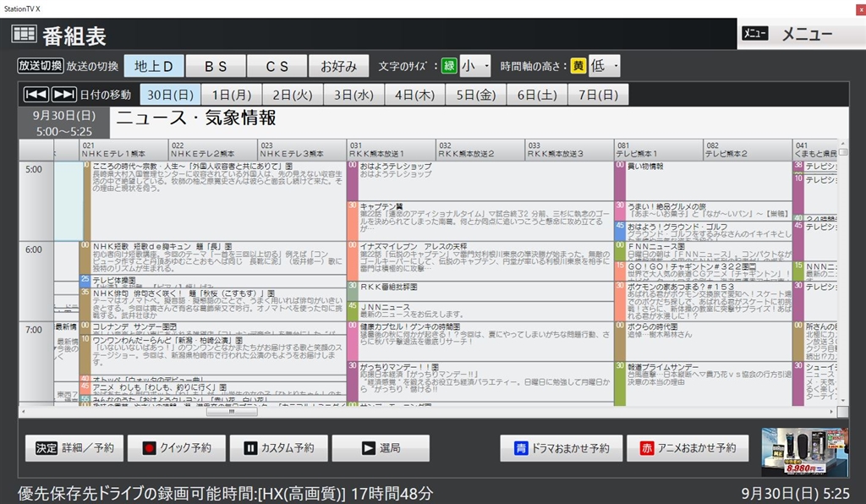Viewport: 866px width, 504px height.
Task: Select date tab 1日(月)
Action: coord(232,95)
